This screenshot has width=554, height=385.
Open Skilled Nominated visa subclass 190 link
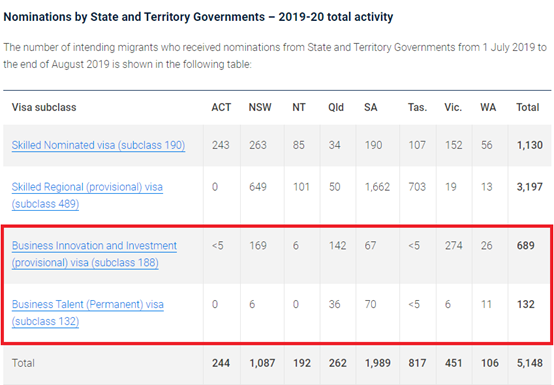click(98, 145)
